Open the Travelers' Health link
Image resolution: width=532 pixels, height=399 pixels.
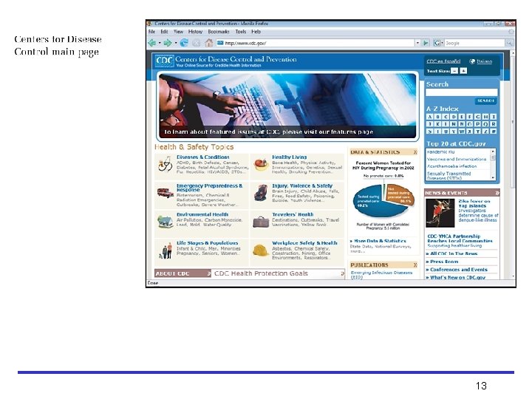click(x=293, y=214)
